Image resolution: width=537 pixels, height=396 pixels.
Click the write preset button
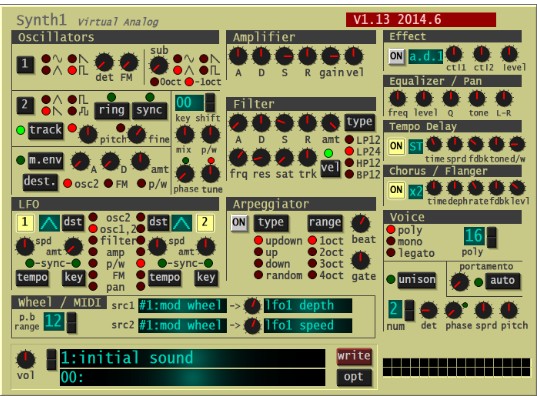(354, 356)
